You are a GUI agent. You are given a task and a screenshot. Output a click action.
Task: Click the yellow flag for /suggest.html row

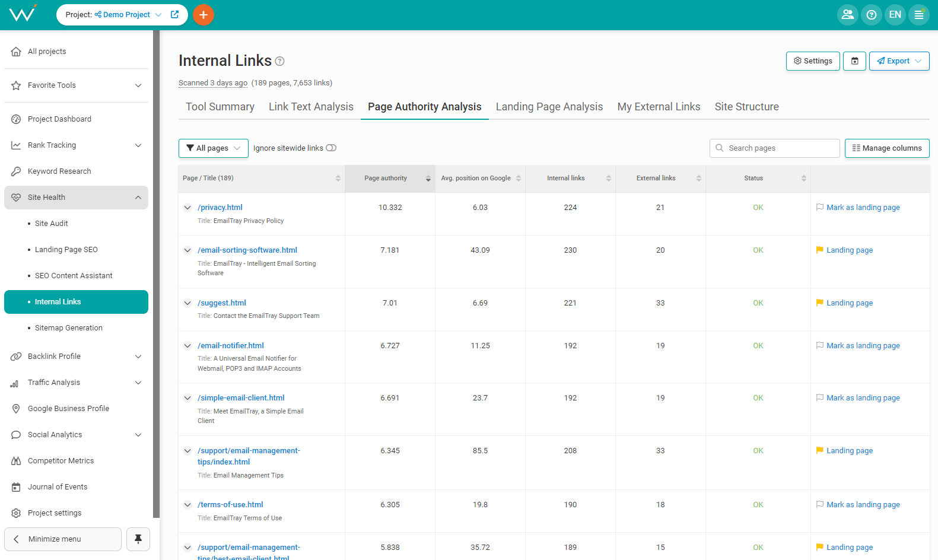click(x=820, y=303)
